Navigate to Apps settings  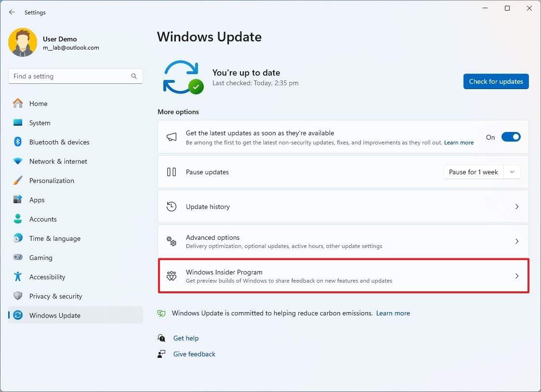click(x=76, y=200)
